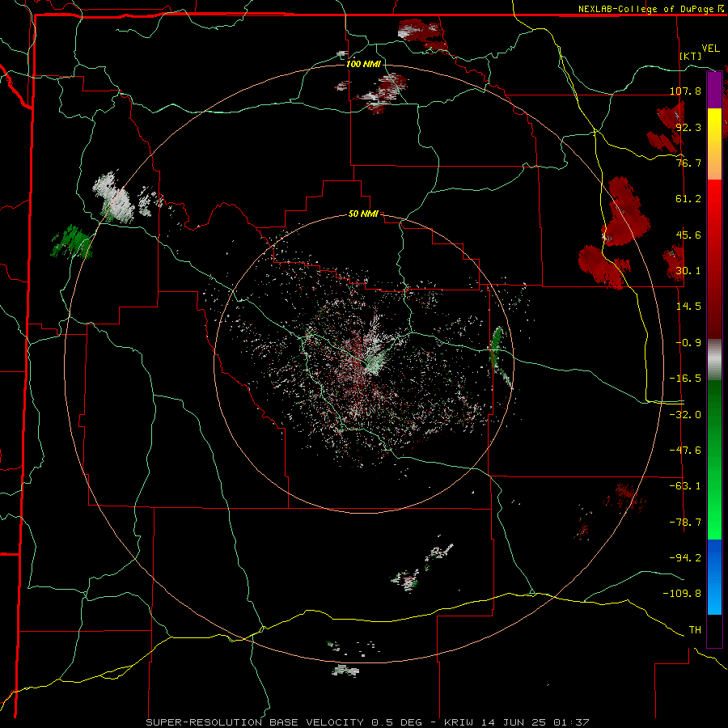Click the -47.6 value on velocity scale
The width and height of the screenshot is (728, 728).
coord(685,451)
